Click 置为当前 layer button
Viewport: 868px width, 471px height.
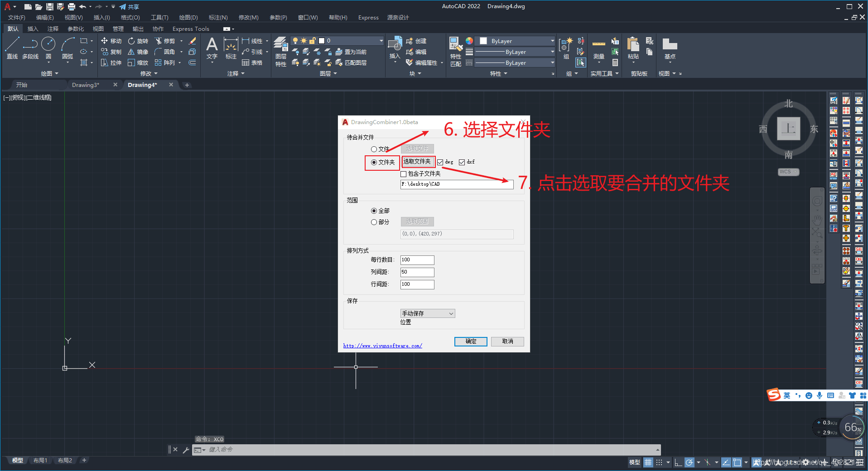coord(351,52)
